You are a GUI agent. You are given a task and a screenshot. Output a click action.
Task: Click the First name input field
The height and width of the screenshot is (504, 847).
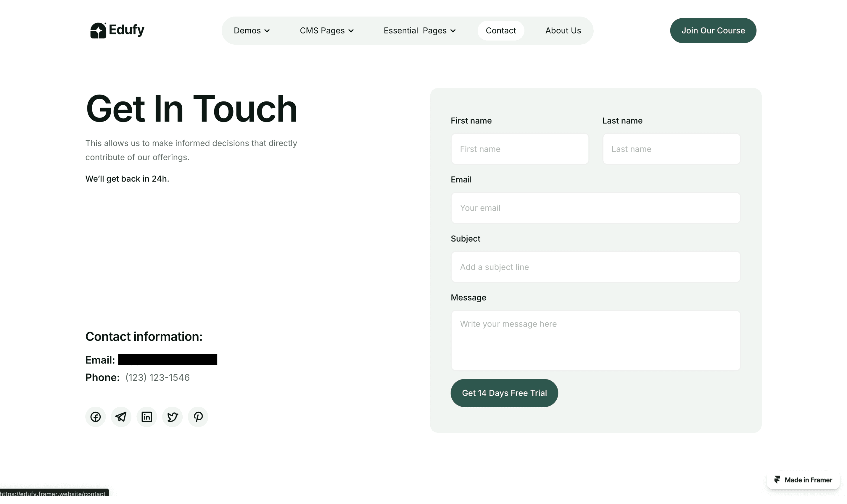[519, 149]
